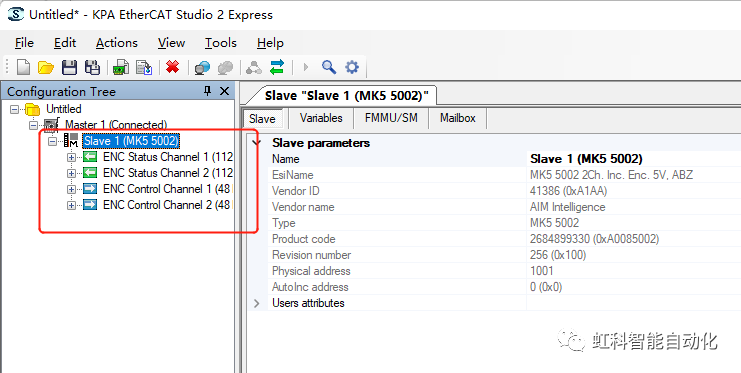Image resolution: width=741 pixels, height=373 pixels.
Task: Collapse the Slave parameters section
Action: [x=257, y=143]
